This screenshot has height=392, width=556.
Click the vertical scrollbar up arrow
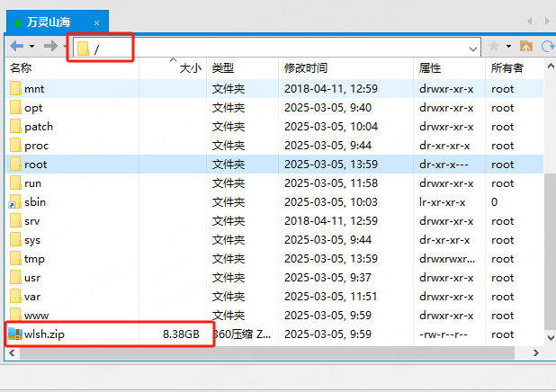[x=551, y=67]
